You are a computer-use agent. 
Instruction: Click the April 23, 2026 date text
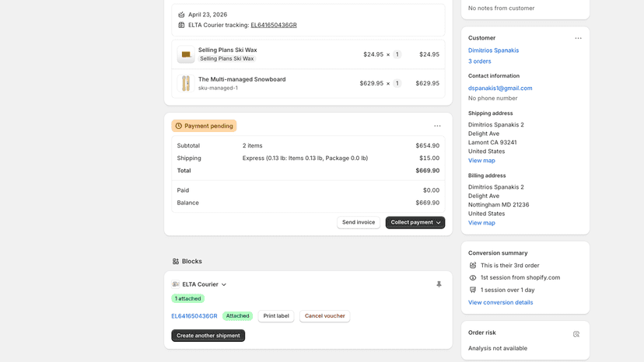tap(208, 14)
